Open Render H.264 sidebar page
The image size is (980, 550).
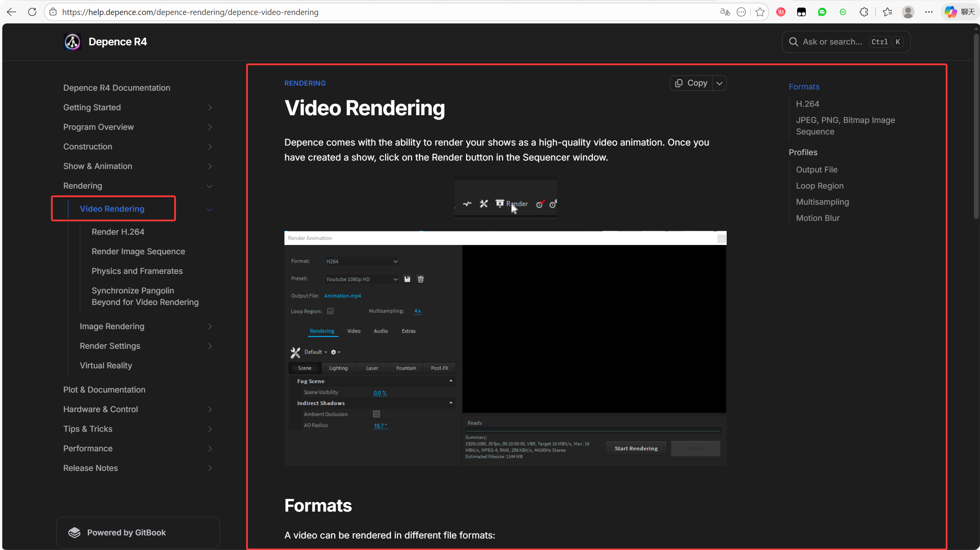118,232
